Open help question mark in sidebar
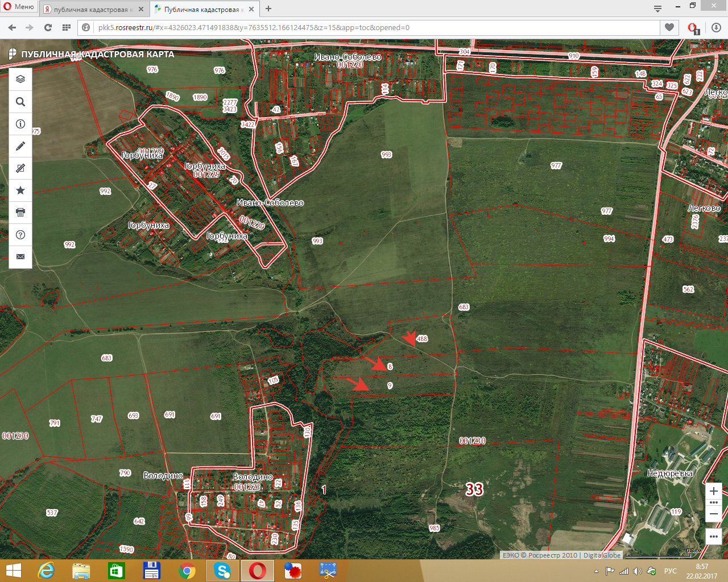The height and width of the screenshot is (582, 728). [x=20, y=235]
